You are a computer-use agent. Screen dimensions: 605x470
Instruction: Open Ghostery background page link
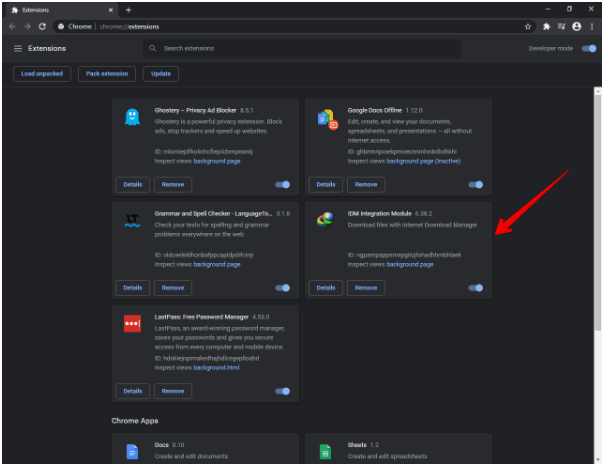(217, 161)
